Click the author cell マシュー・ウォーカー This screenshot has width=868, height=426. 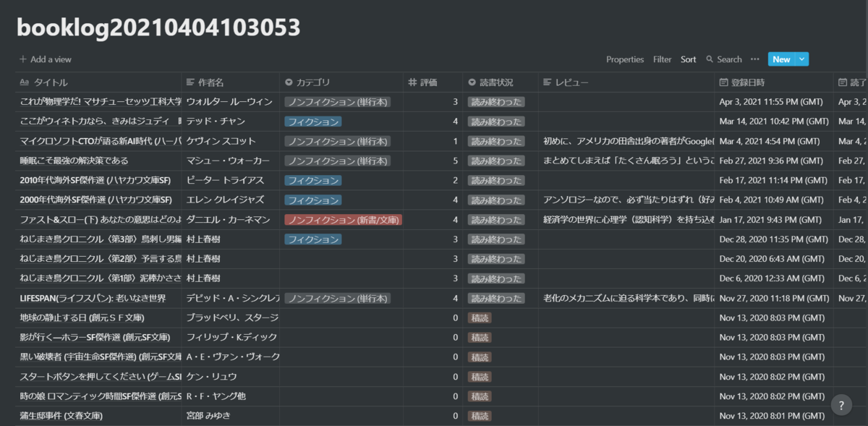click(231, 161)
